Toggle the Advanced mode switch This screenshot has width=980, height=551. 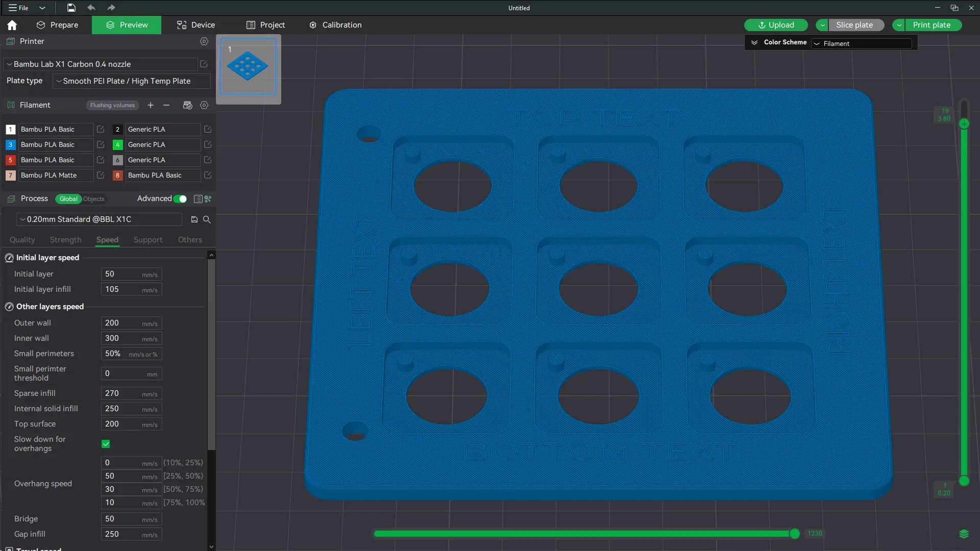[180, 199]
